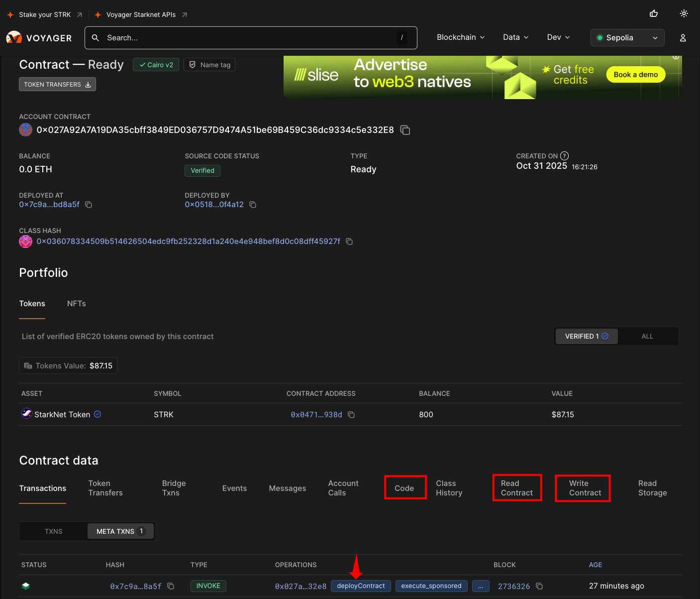Expand the Blockchain dropdown menu

(460, 37)
